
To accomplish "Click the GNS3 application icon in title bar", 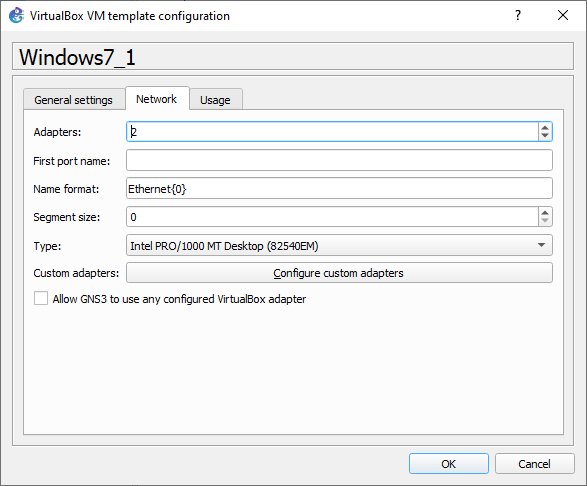I will [16, 16].
